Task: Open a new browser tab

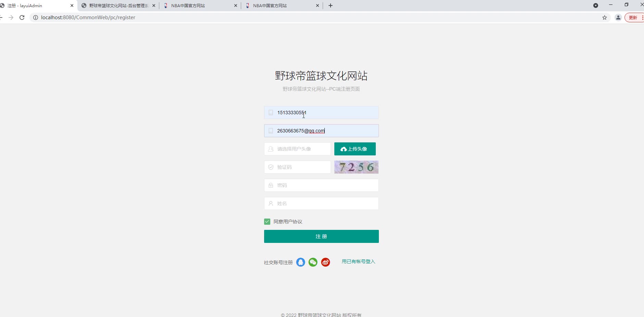Action: click(x=331, y=5)
